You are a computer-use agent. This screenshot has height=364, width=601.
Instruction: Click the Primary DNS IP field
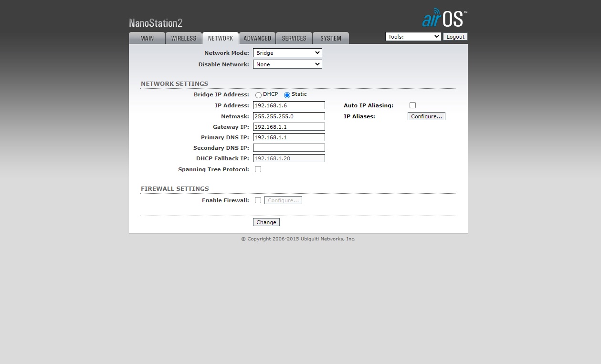[x=289, y=137]
